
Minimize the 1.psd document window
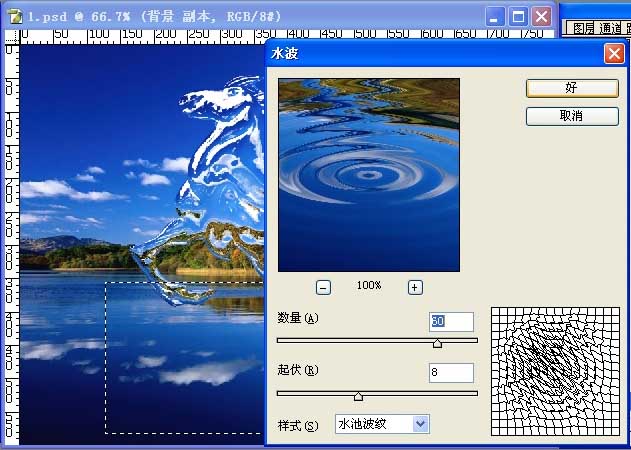coord(495,17)
